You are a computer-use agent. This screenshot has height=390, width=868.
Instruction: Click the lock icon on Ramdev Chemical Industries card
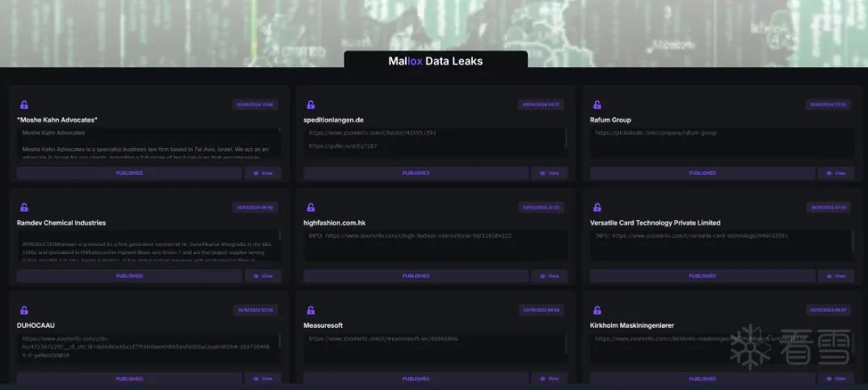point(24,207)
